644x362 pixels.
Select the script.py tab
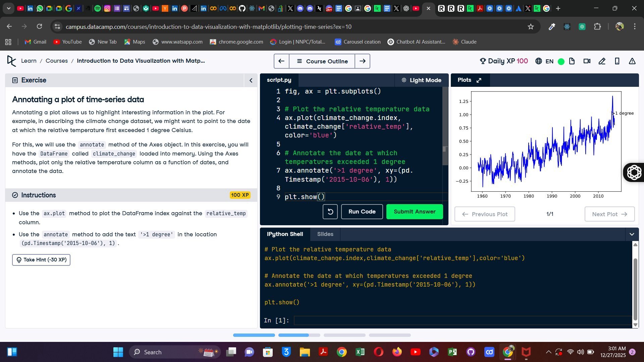coord(279,80)
